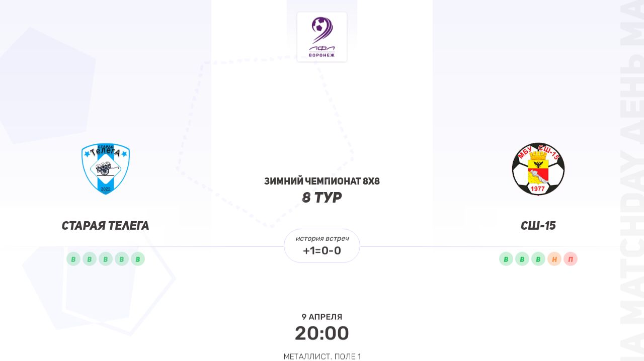Select СШ-15's red loss (П) form badge
644x361 pixels.
[x=571, y=259]
